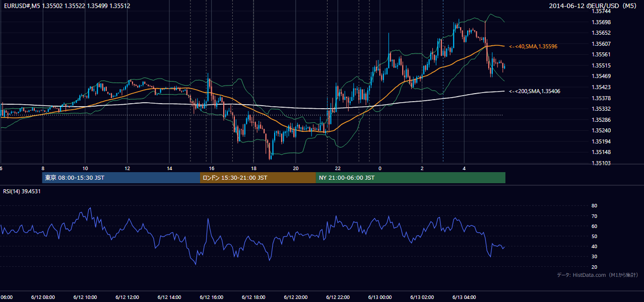The height and width of the screenshot is (302, 644).
Task: Click price axis label 1.35240
Action: click(x=601, y=130)
